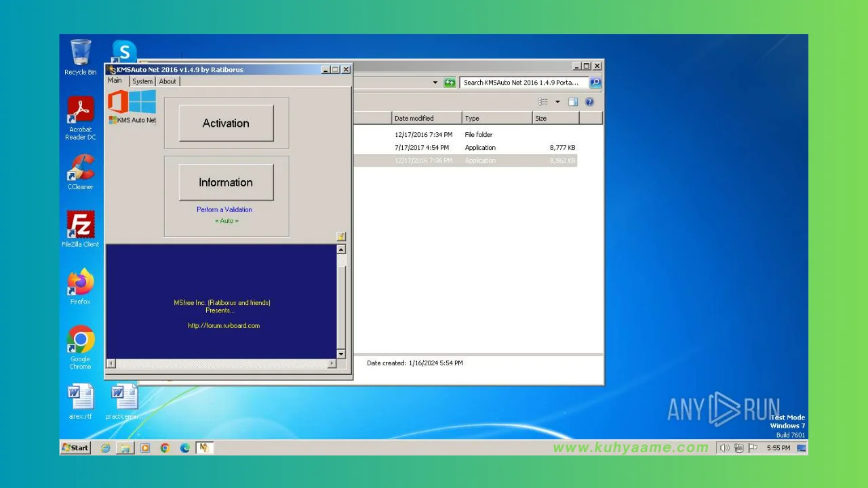Switch to the System tab
The width and height of the screenshot is (868, 488).
point(142,81)
